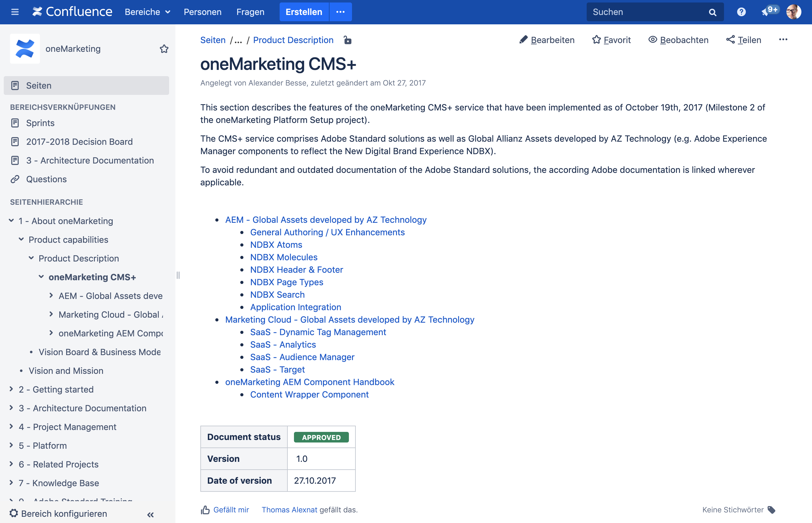Click the pencil icon for Bearbeiten
The image size is (812, 523).
click(523, 40)
